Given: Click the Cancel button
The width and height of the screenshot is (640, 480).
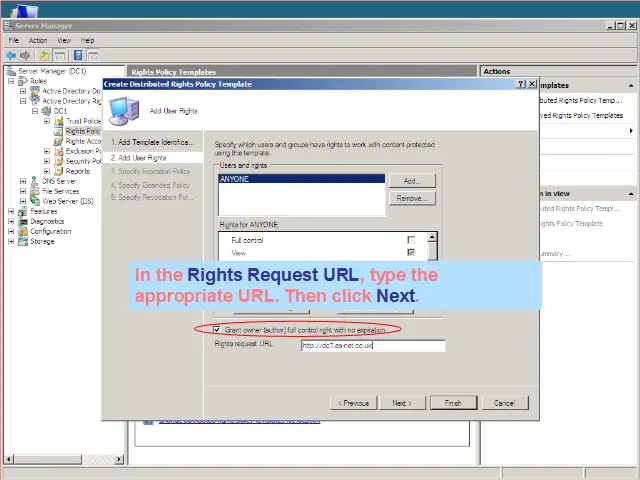Looking at the screenshot, I should [x=505, y=403].
